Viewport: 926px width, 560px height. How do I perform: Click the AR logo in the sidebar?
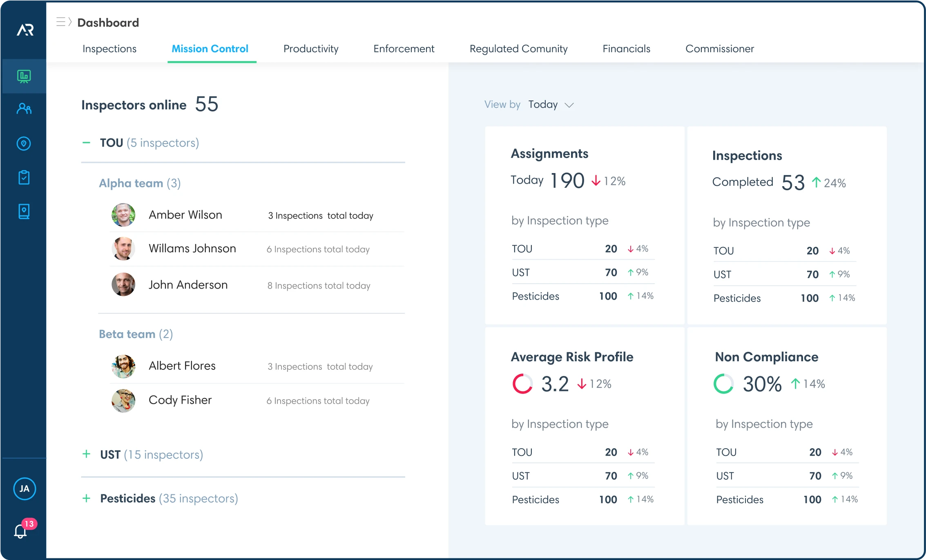[25, 30]
